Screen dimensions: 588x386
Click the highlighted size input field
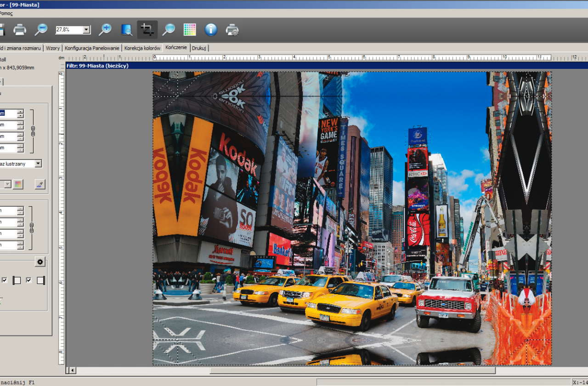(8, 113)
